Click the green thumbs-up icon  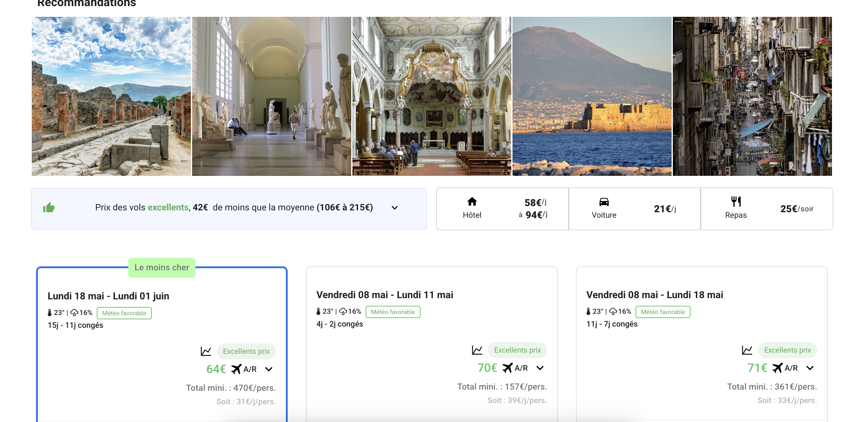point(49,207)
